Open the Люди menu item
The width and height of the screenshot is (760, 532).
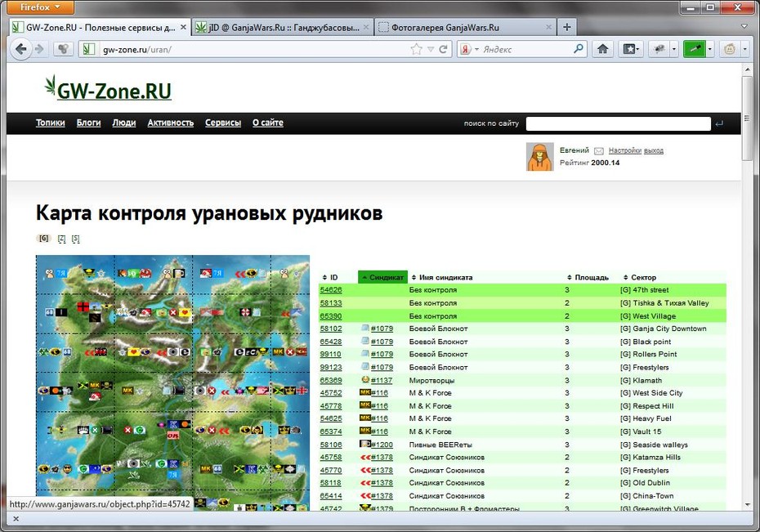pyautogui.click(x=124, y=123)
